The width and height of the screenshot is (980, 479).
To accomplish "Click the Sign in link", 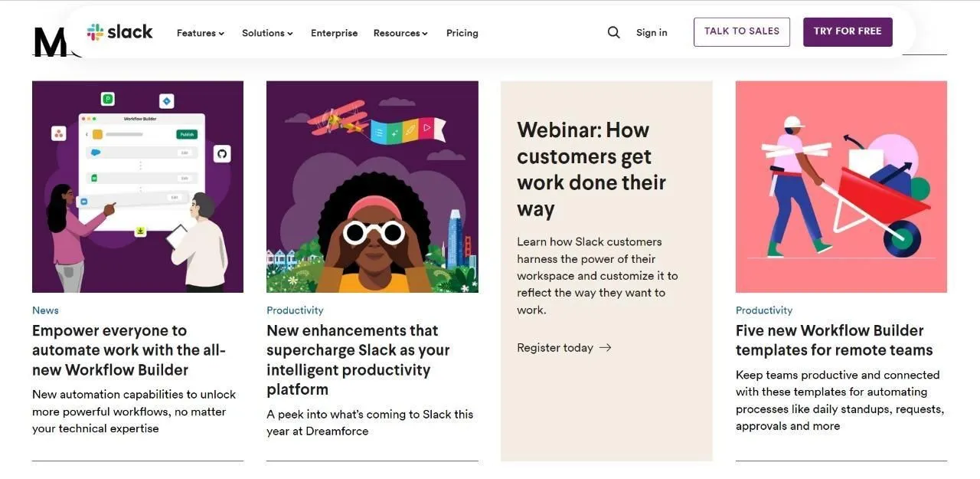I will 652,32.
